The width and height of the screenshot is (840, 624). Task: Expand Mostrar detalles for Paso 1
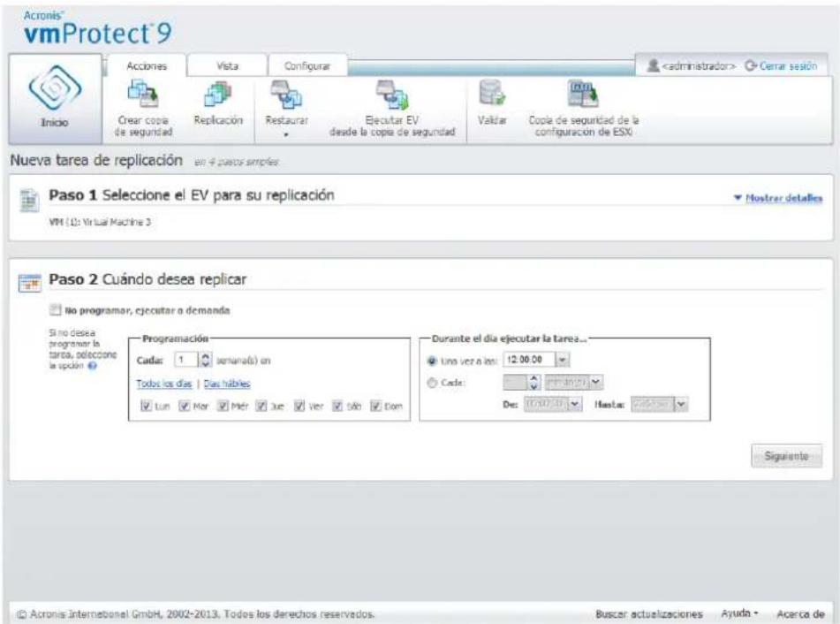778,198
